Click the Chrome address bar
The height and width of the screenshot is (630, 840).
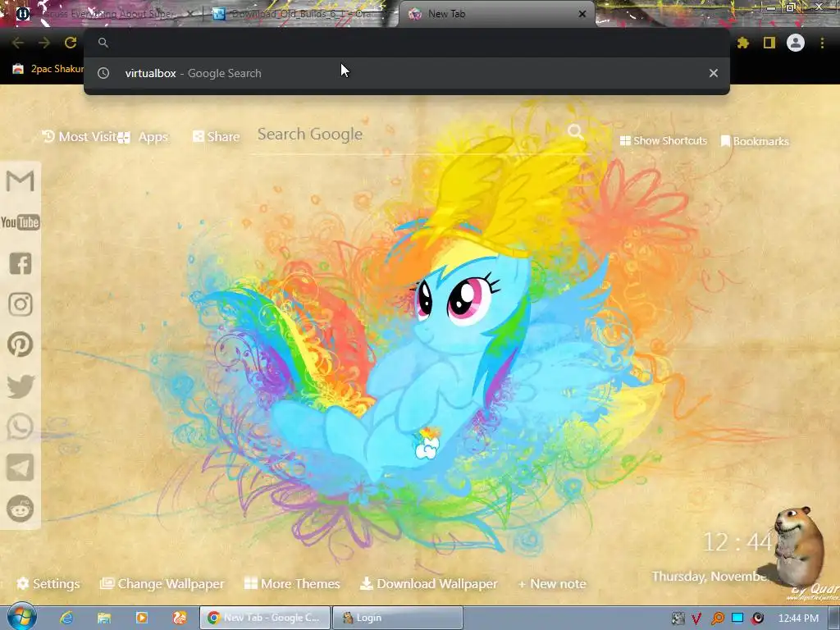tap(407, 43)
